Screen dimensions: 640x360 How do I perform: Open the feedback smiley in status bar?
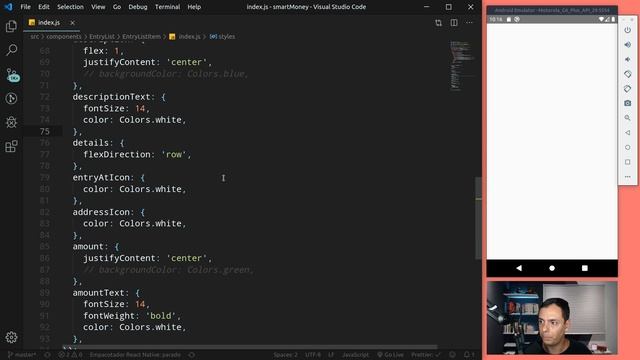[452, 355]
